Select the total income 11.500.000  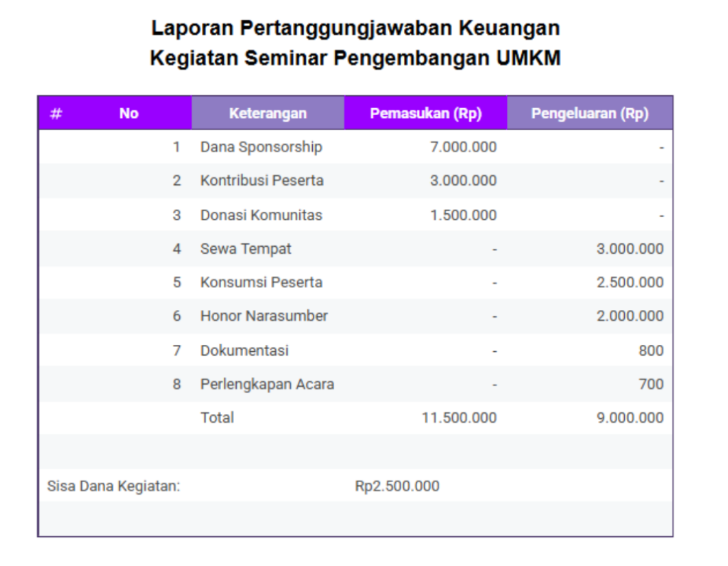coord(459,417)
